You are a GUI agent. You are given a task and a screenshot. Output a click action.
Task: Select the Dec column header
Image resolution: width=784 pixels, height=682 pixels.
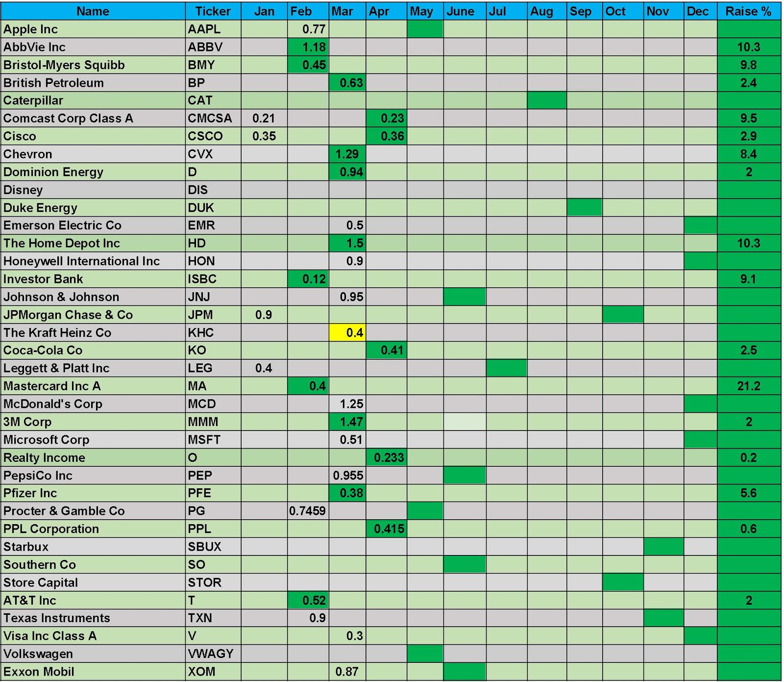tap(700, 11)
